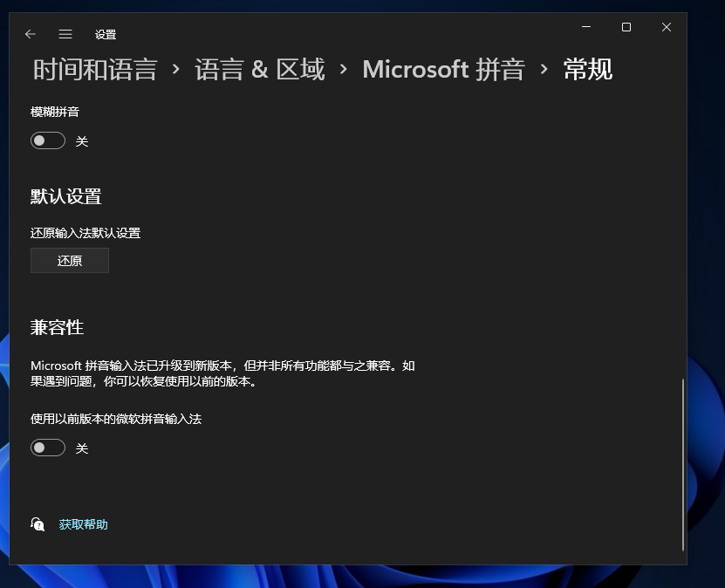Click the 关 label beside the previous-version toggle
Screen dimensions: 725x588
[x=82, y=447]
